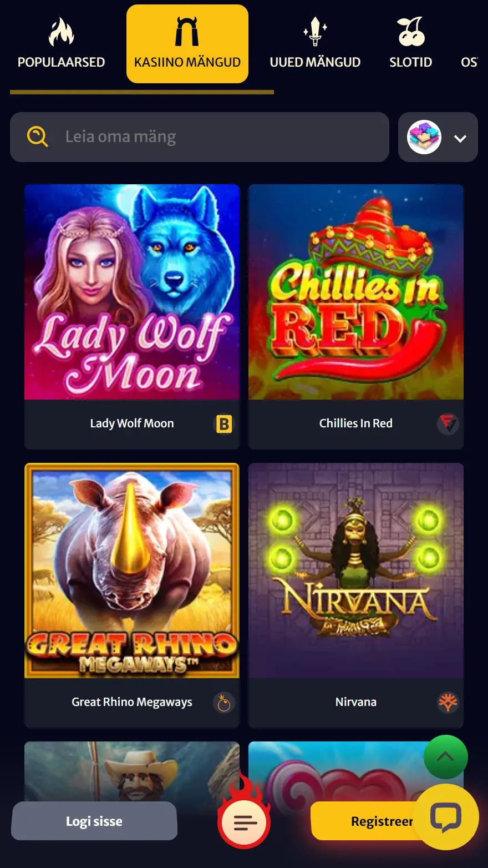Click BGaming provider badge on Lady Wolf Moon
Viewport: 488px width, 868px height.
[224, 425]
